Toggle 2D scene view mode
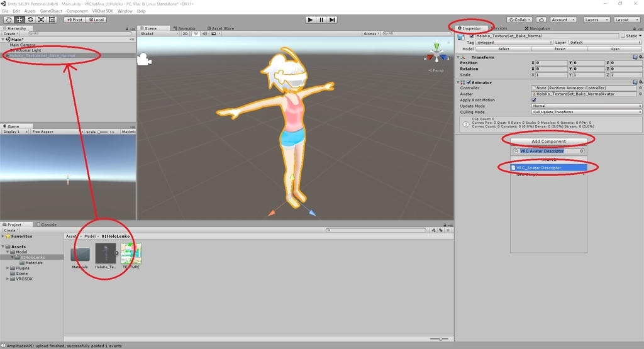Screen dimensions: 644x349 (186, 34)
